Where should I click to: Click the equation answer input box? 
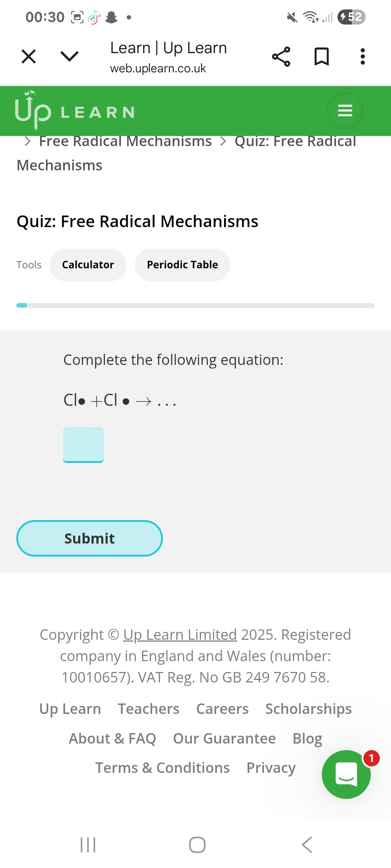point(83,444)
